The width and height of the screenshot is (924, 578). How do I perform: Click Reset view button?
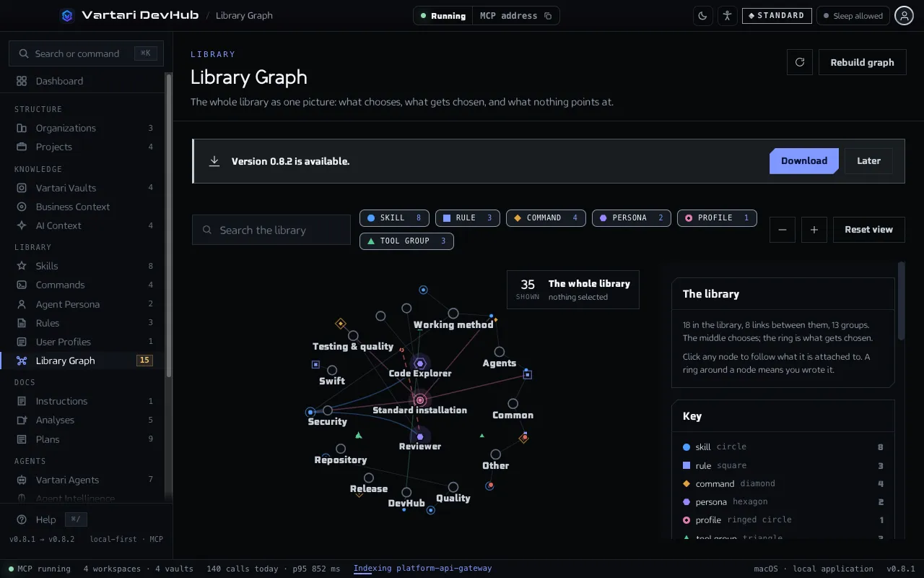click(869, 230)
